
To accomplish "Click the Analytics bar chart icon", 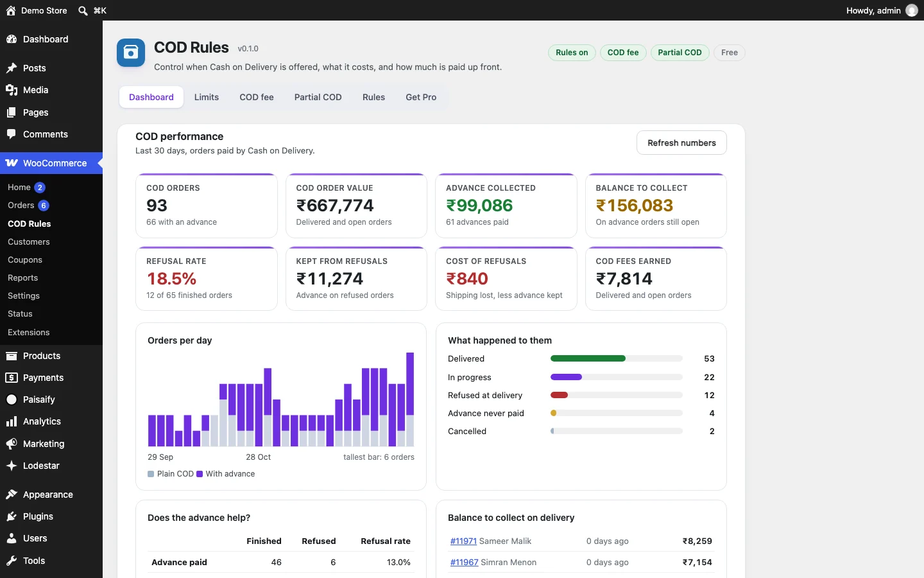I will tap(12, 421).
